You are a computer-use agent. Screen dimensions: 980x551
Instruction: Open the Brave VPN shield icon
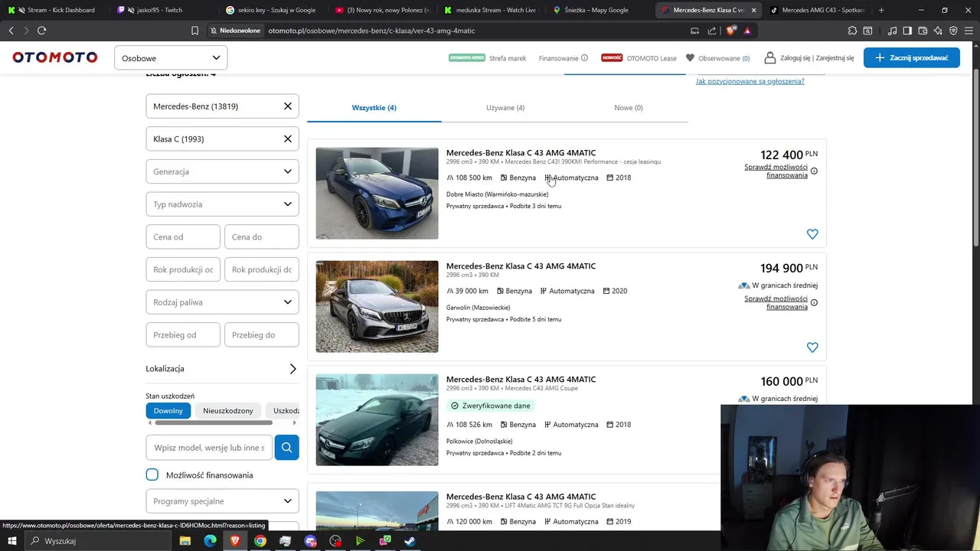click(953, 31)
